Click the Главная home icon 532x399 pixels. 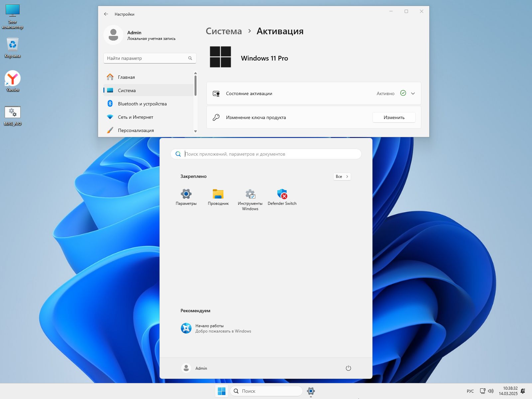[x=110, y=77]
